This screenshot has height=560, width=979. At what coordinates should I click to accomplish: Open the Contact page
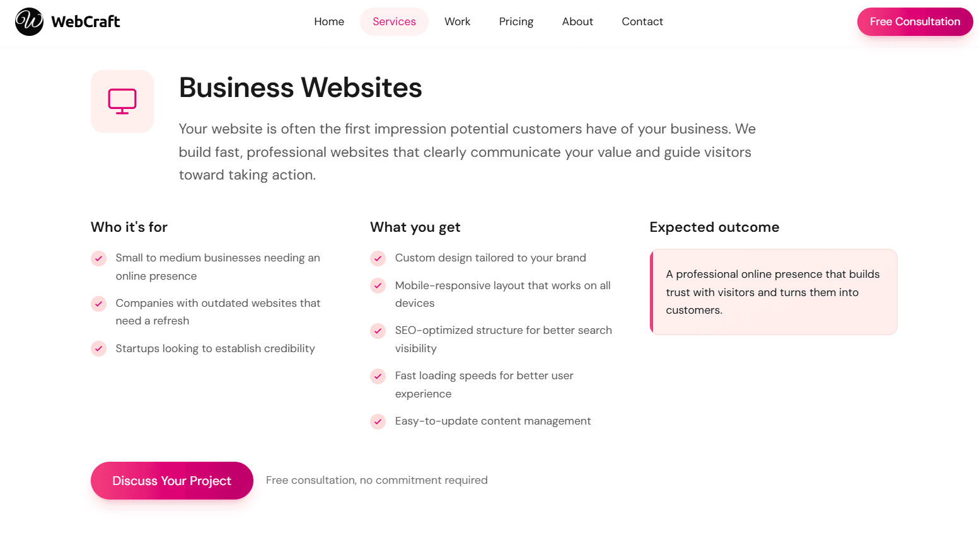(x=642, y=21)
